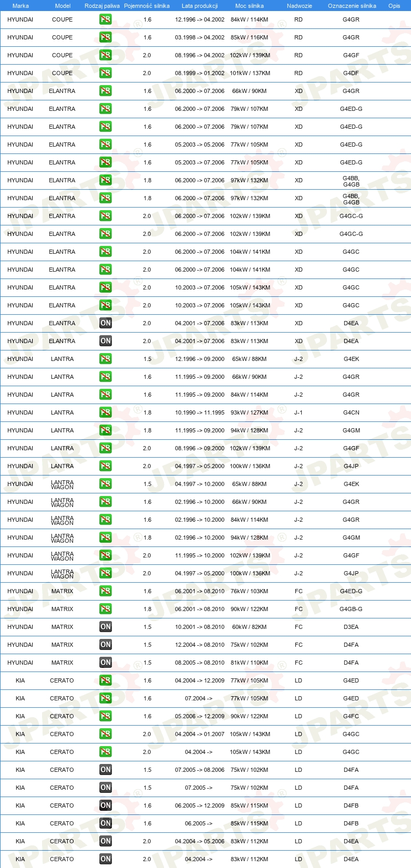The width and height of the screenshot is (411, 868).
Task: Click the Marka column header
Action: [x=20, y=6]
